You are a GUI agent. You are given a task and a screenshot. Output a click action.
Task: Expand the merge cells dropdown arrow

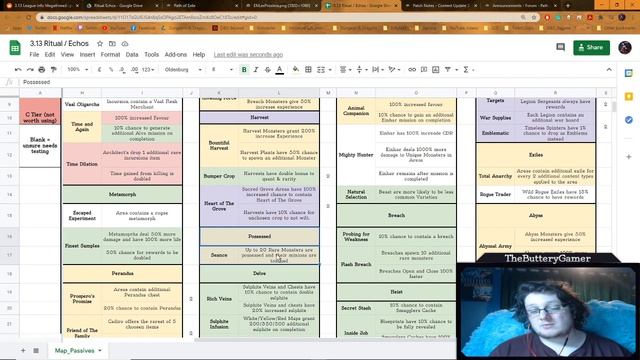330,70
